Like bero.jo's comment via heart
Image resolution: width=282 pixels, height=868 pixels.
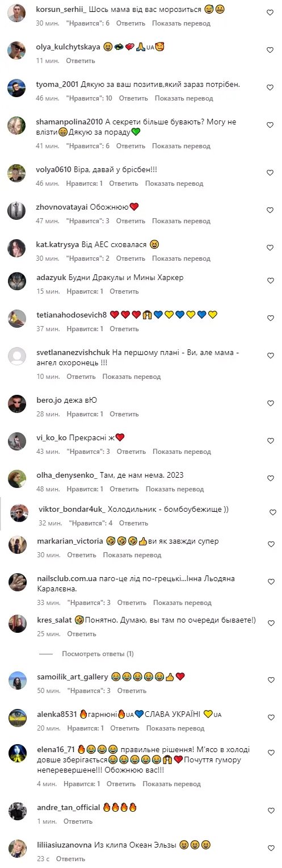click(x=270, y=403)
